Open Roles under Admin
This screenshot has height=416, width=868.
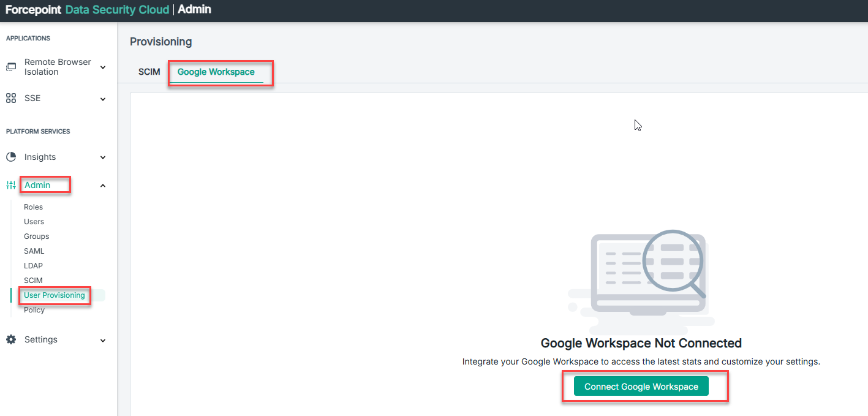point(33,207)
